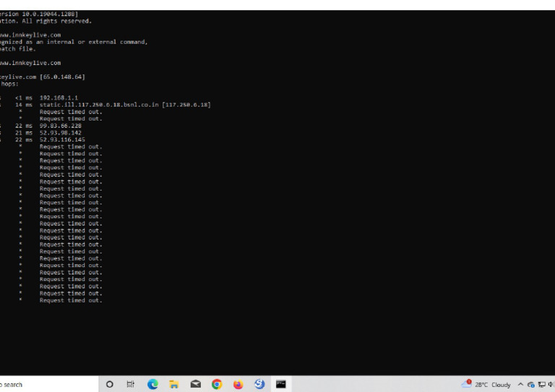Screen dimensions: 555x392
Task: Click 'internal or external command' error text
Action: point(97,42)
